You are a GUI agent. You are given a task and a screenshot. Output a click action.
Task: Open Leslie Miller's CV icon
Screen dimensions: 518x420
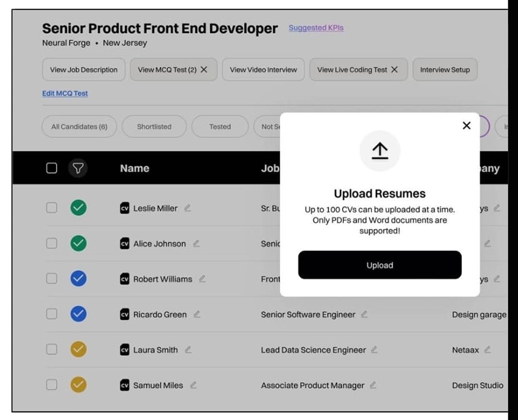[x=124, y=208]
